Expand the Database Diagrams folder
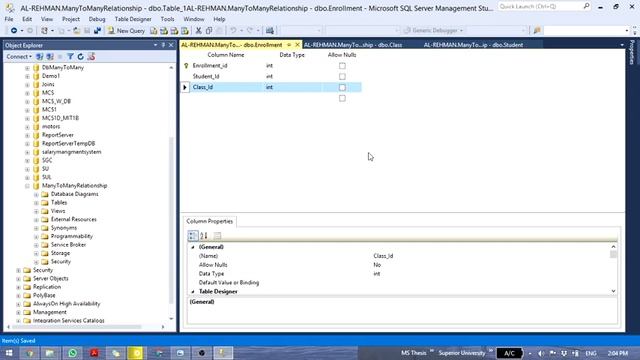This screenshot has height=360, width=640. (36, 194)
